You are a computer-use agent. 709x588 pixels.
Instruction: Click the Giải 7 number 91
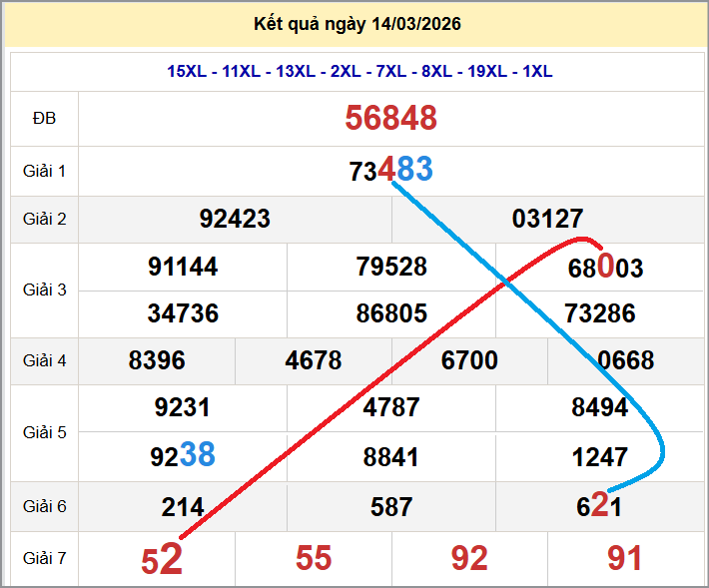coord(625,559)
